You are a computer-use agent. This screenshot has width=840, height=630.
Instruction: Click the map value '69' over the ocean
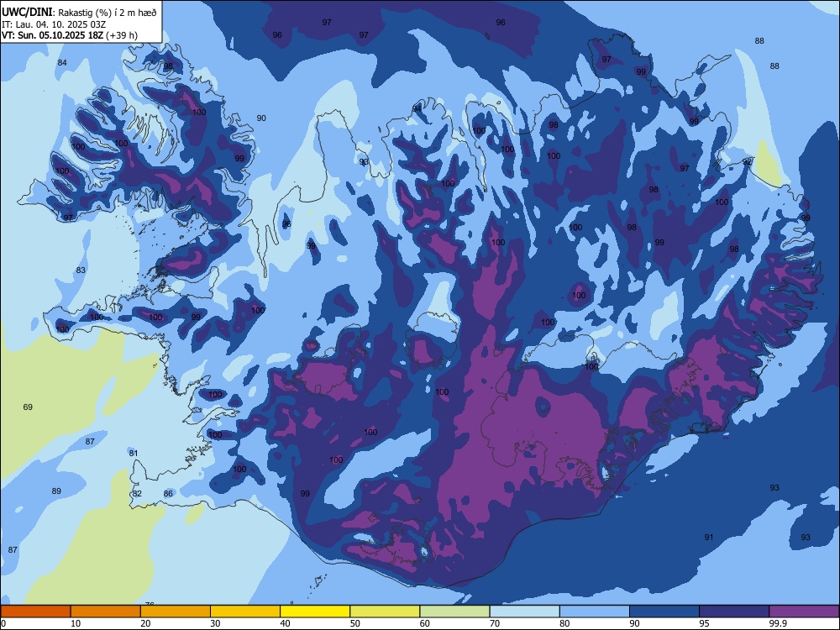28,407
